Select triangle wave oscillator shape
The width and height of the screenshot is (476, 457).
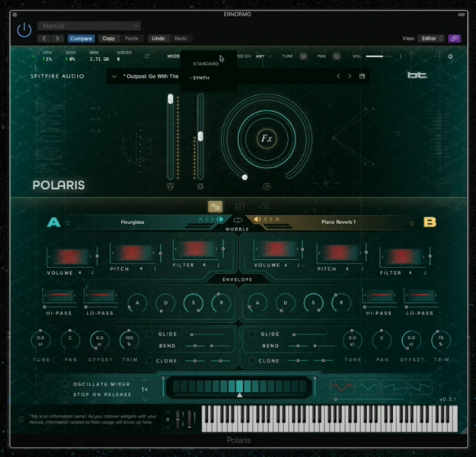click(368, 387)
